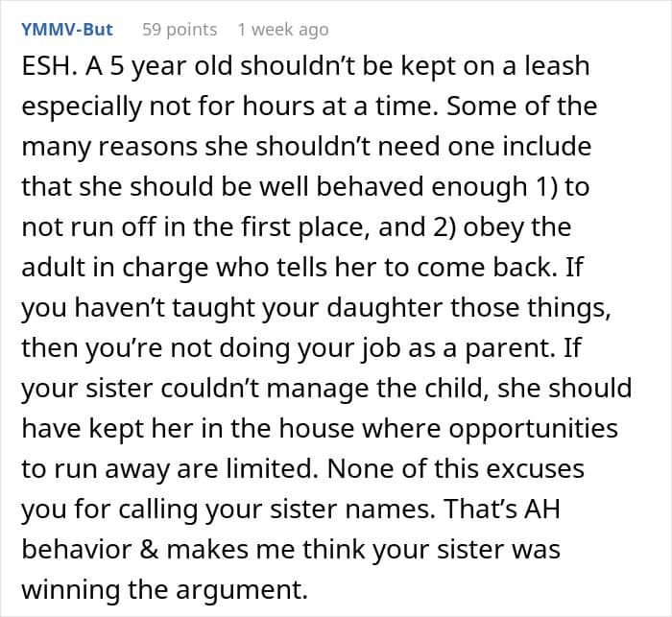Click the phrase 'calling your sister names'

[x=274, y=510]
